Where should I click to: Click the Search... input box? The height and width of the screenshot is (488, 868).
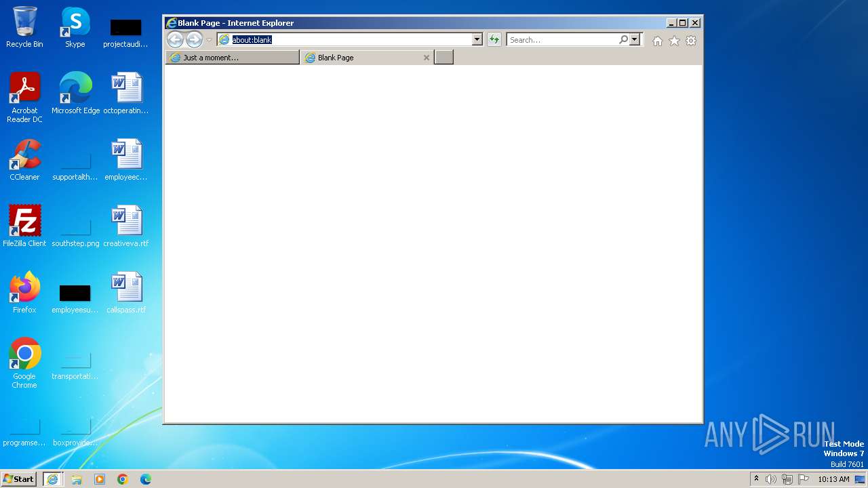point(563,40)
